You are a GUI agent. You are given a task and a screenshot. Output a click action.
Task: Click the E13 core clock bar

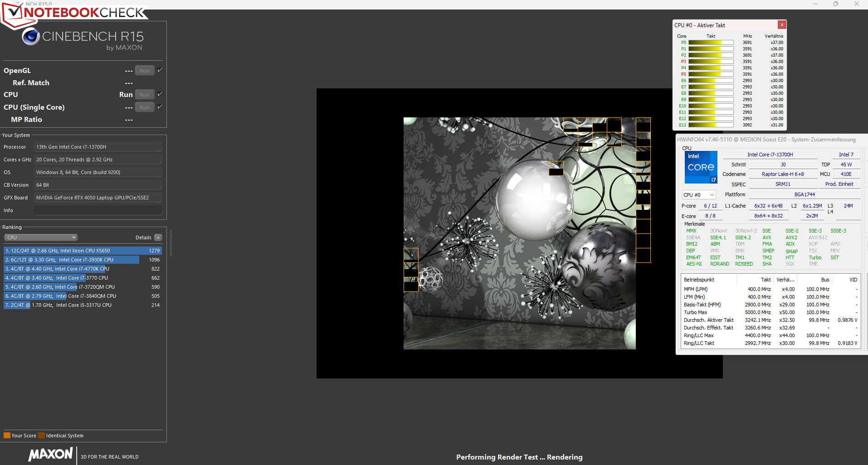(x=711, y=125)
